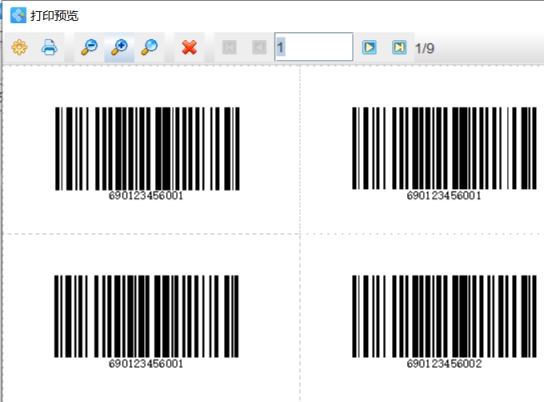This screenshot has width=544, height=402.
Task: Zoom out with the minus magnifier
Action: click(x=89, y=48)
